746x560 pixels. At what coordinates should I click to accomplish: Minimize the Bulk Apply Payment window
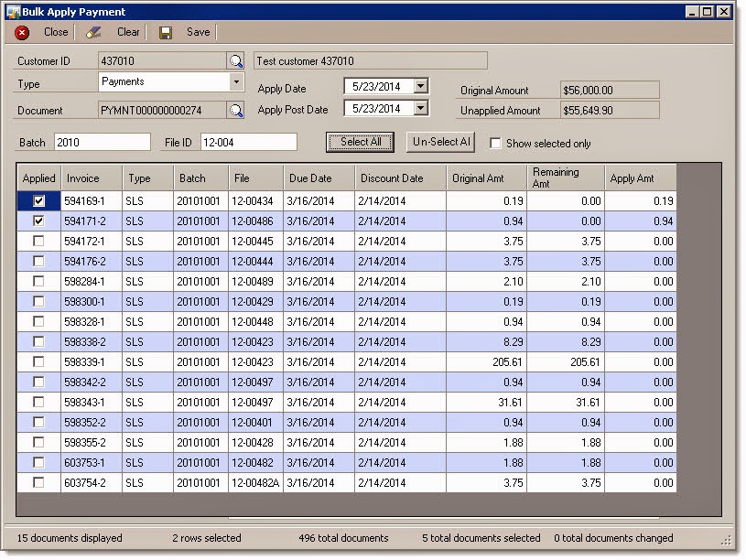pyautogui.click(x=692, y=11)
